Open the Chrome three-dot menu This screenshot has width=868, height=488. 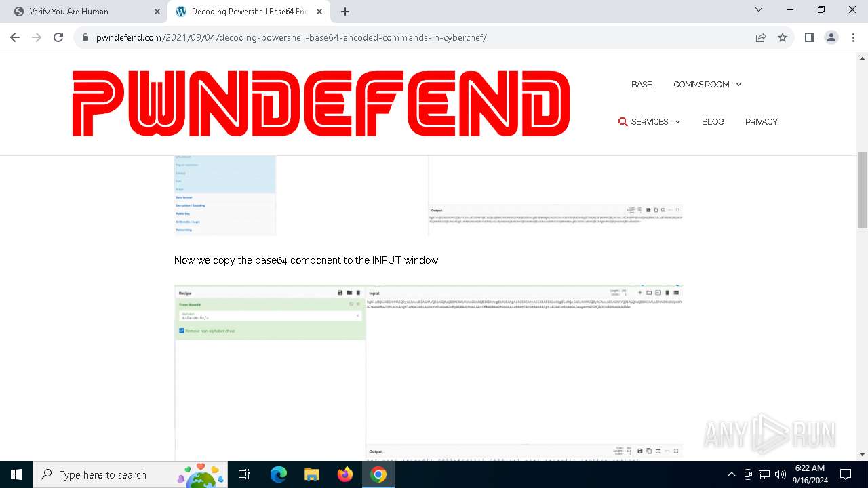point(853,37)
